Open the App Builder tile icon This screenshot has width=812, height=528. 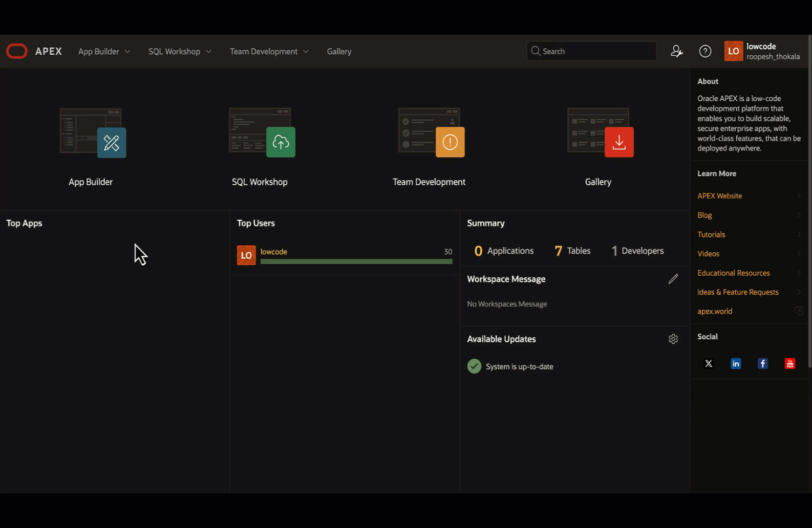(x=111, y=142)
